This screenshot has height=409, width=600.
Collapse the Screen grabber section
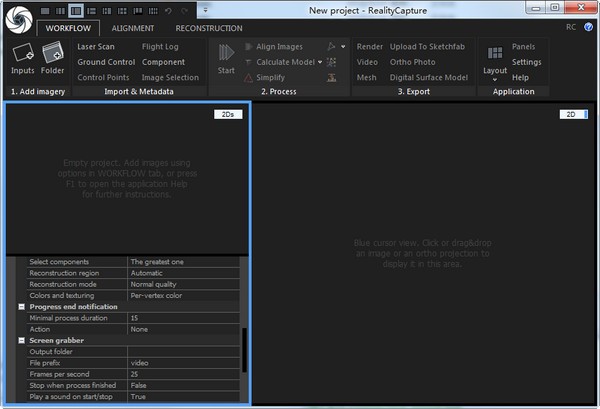pos(21,340)
